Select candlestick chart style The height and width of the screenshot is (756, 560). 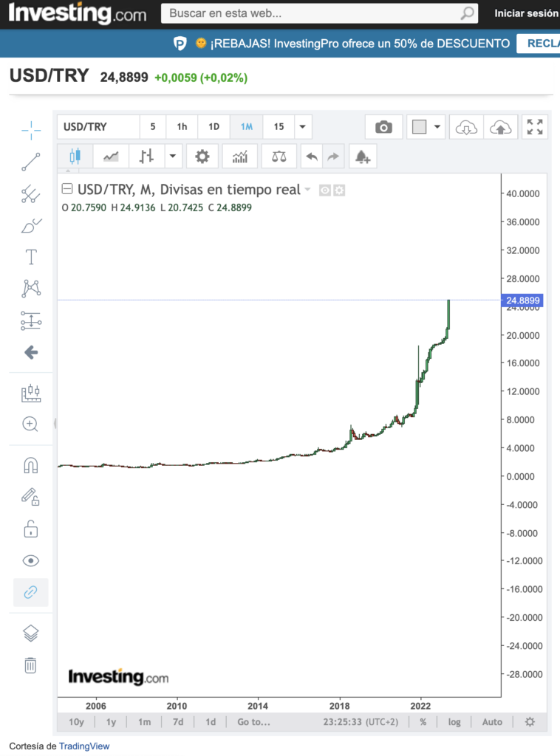tap(75, 157)
